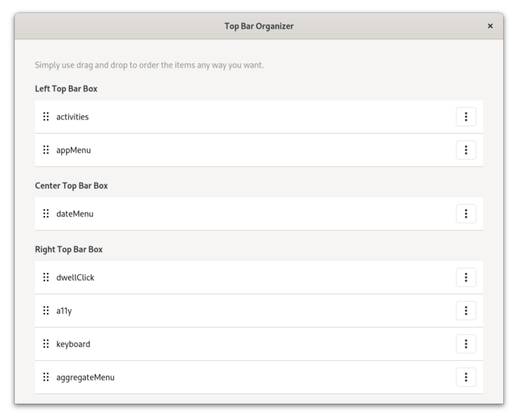518x420 pixels.
Task: Open three-dot options menu for dateMenu
Action: coord(465,214)
